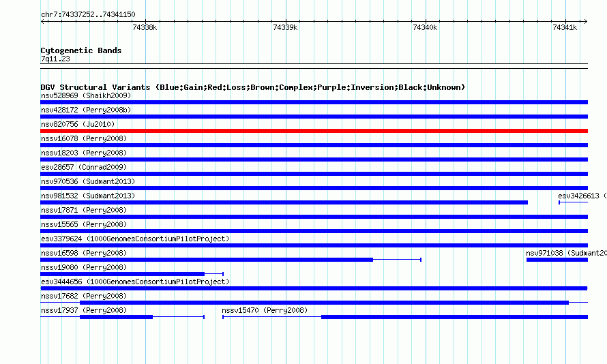Click the nssv15565 (Perry2008) label
Screen dimensions: 607x364
(84, 224)
